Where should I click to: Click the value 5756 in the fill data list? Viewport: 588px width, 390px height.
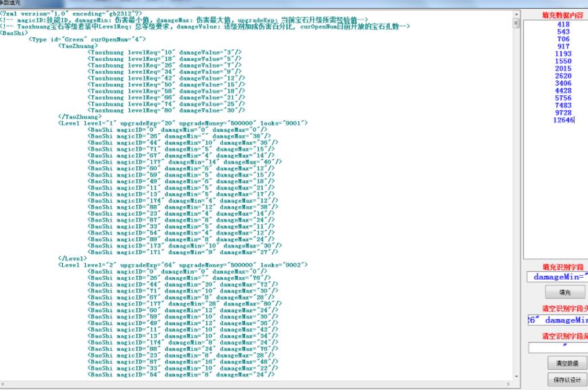click(563, 98)
